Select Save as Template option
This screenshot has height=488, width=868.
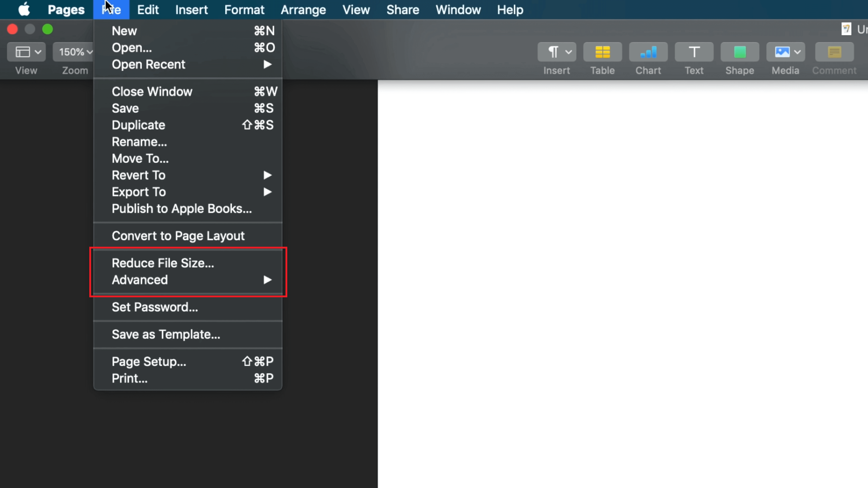click(x=166, y=334)
